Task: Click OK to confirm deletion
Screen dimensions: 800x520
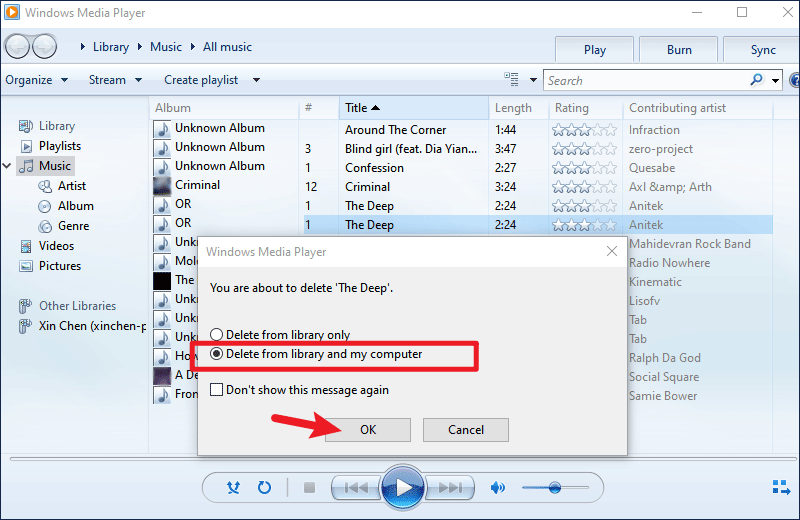Action: pos(368,430)
